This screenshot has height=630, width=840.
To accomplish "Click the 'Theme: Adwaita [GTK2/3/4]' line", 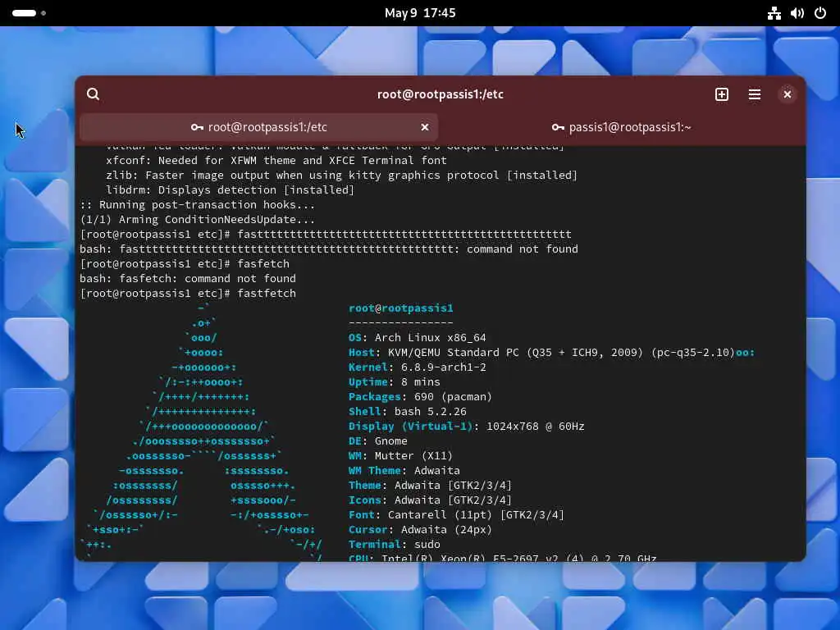I will coord(430,486).
